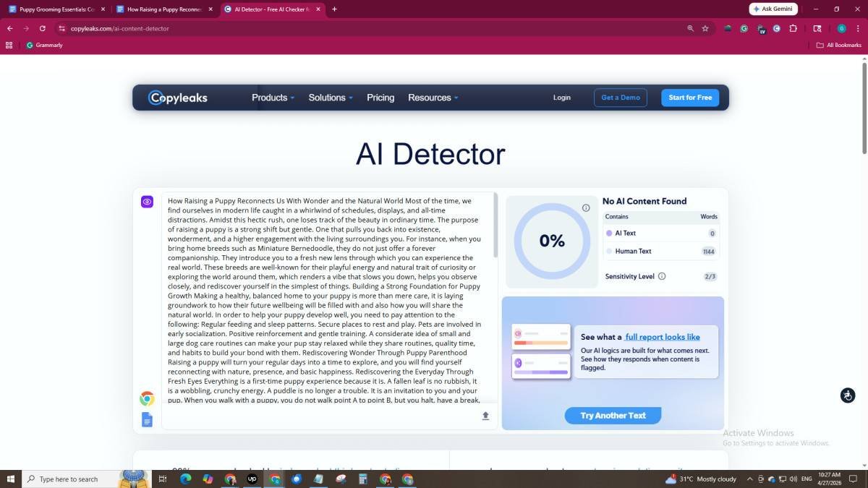Click the Start for Free button
Screen dimensions: 868x488
[x=690, y=98]
